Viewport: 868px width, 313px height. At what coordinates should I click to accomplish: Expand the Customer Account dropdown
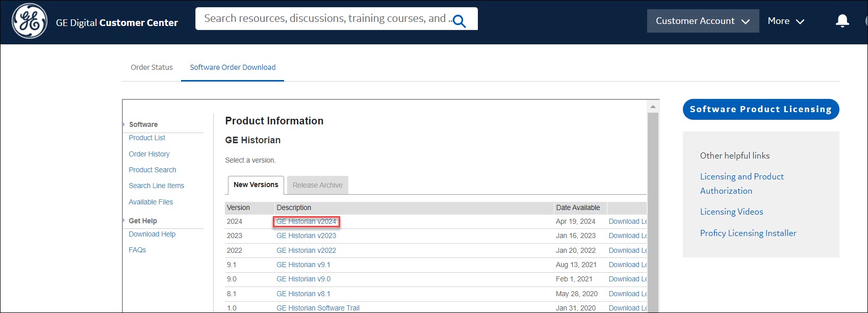[703, 21]
